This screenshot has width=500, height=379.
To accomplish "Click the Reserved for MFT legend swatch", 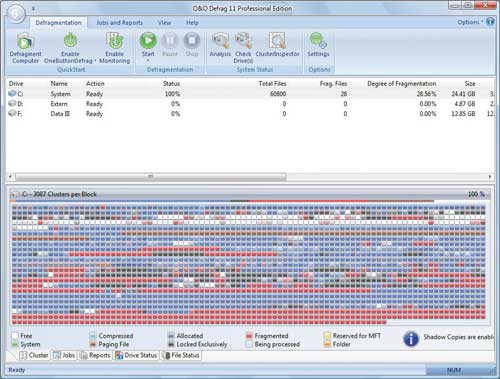I will click(x=327, y=336).
